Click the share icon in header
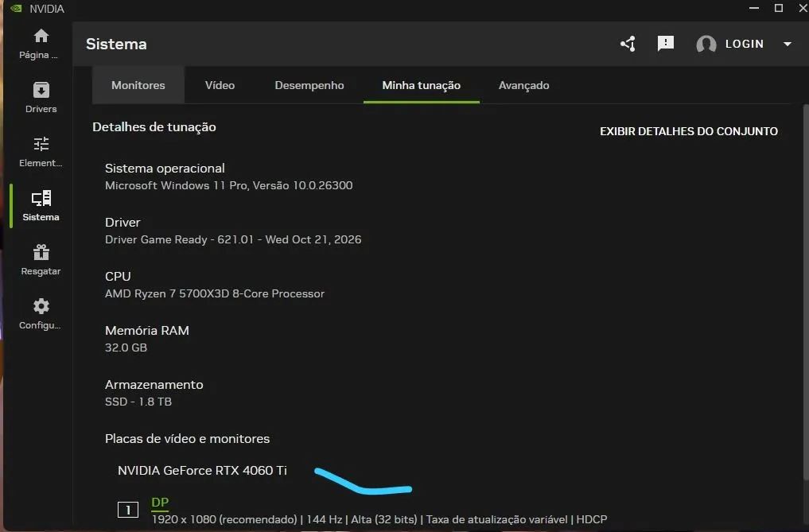The width and height of the screenshot is (809, 532). point(628,44)
